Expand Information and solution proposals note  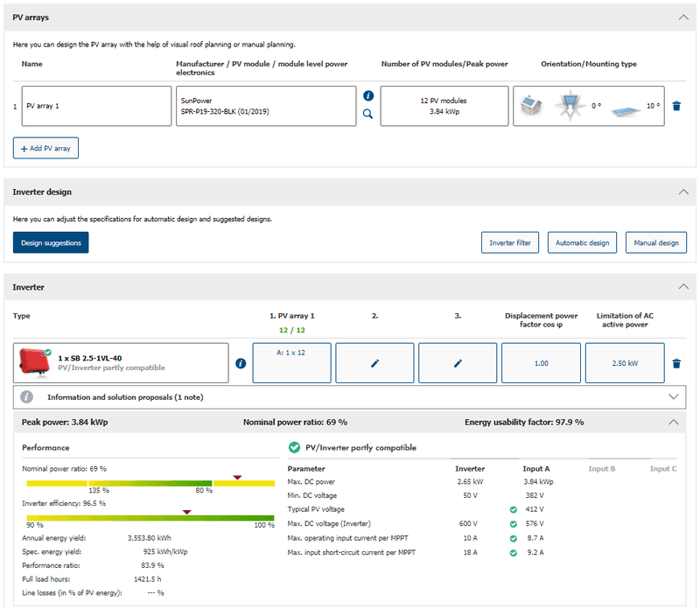click(673, 396)
